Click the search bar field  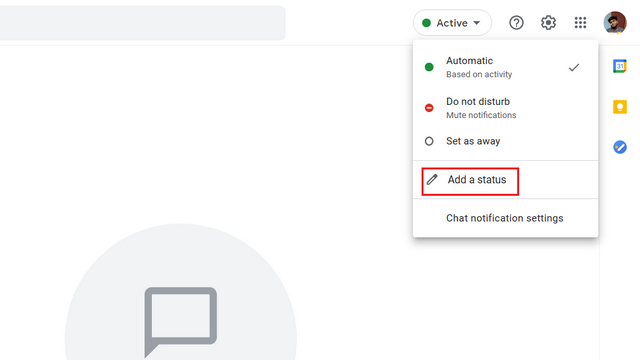pos(142,23)
